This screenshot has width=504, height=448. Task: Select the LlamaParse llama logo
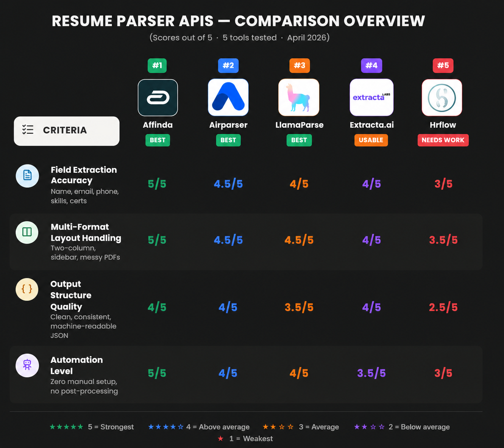[299, 97]
